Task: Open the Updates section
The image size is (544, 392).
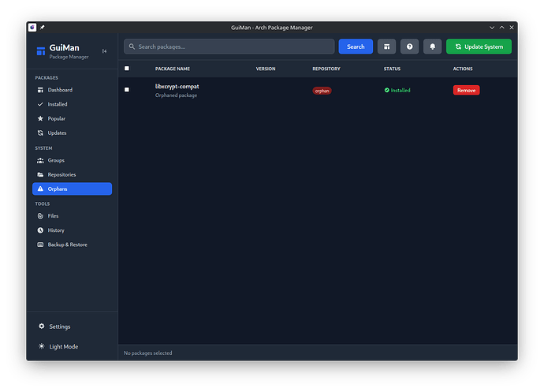Action: coord(57,133)
